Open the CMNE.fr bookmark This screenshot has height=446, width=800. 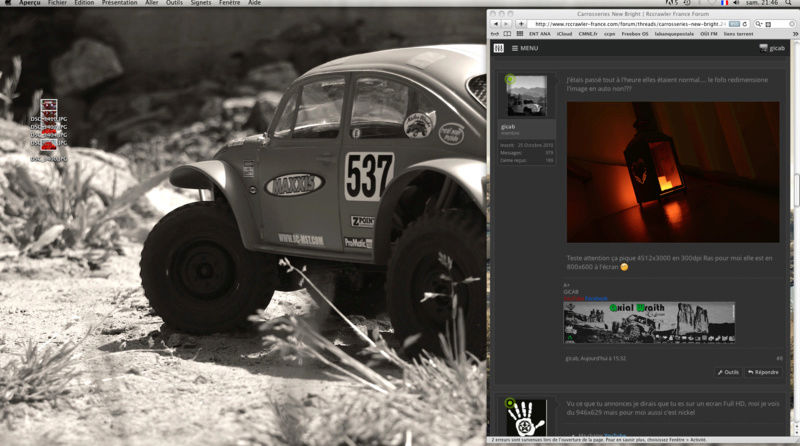pos(588,34)
